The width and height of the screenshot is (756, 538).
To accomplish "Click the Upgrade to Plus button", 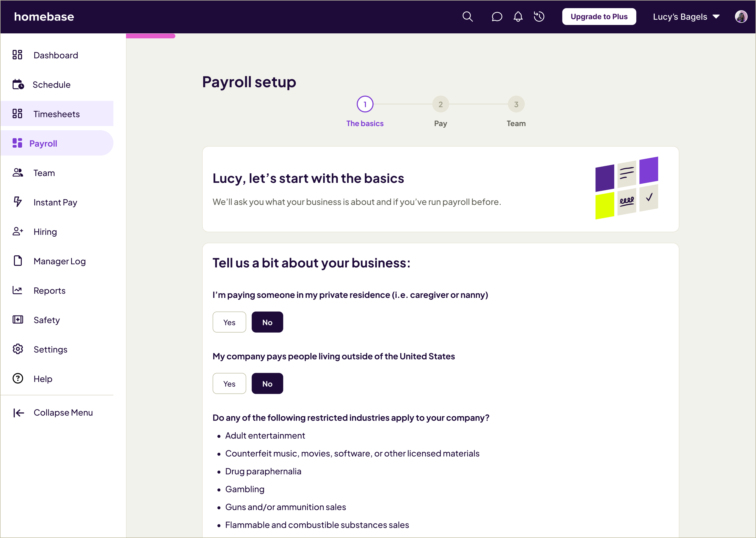I will [x=599, y=17].
